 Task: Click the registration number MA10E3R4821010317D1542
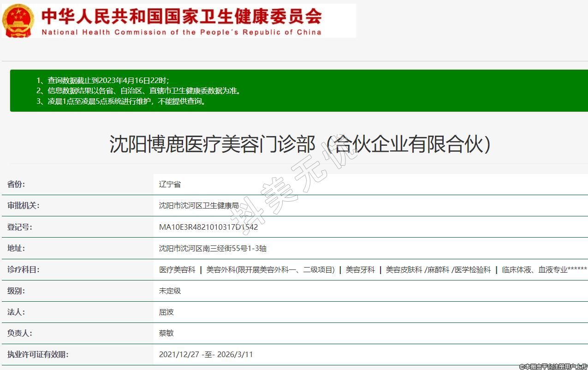[x=208, y=227]
